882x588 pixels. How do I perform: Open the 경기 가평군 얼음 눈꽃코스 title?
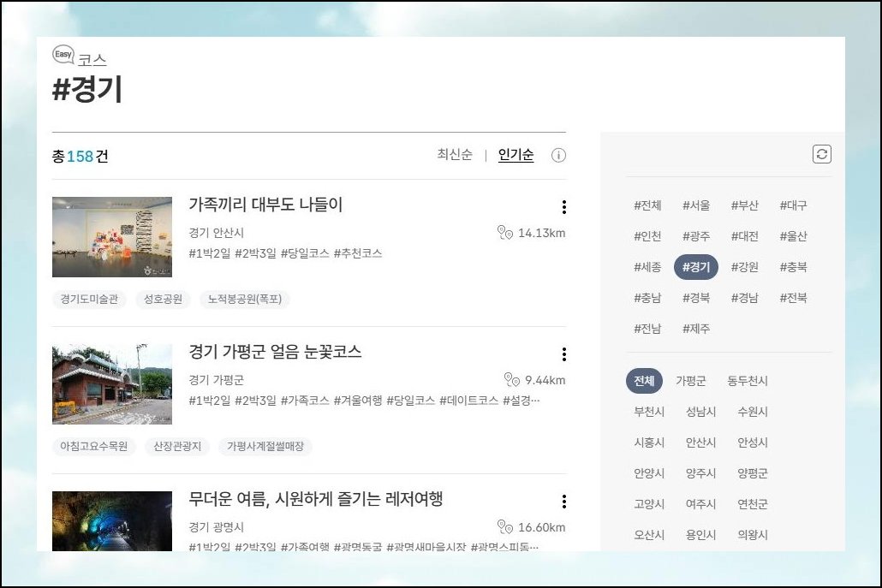[275, 351]
